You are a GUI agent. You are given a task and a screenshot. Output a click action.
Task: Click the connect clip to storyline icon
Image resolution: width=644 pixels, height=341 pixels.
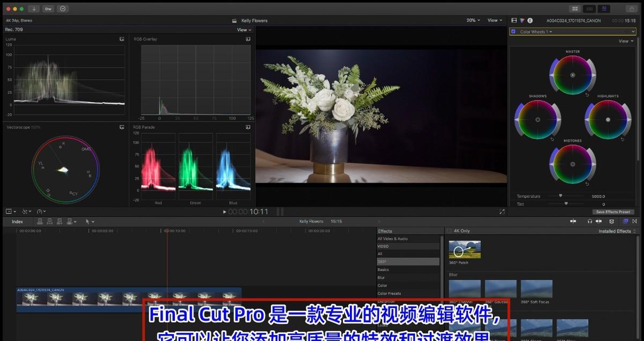click(40, 221)
